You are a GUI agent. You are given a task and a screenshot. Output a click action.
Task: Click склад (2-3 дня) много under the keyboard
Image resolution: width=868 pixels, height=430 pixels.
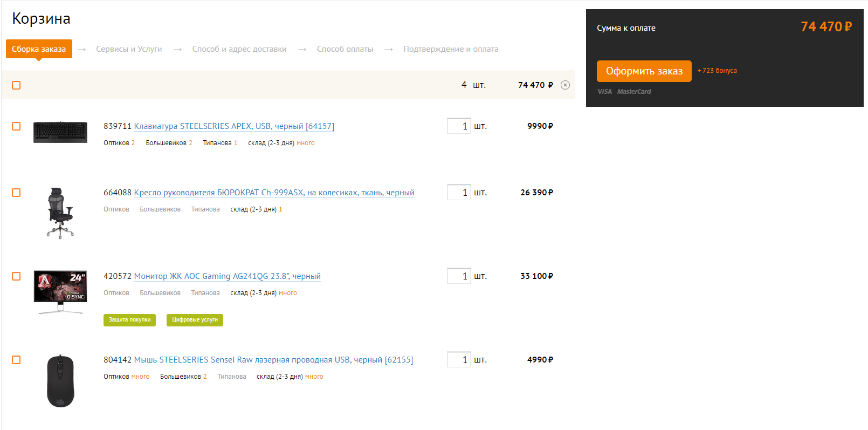281,143
